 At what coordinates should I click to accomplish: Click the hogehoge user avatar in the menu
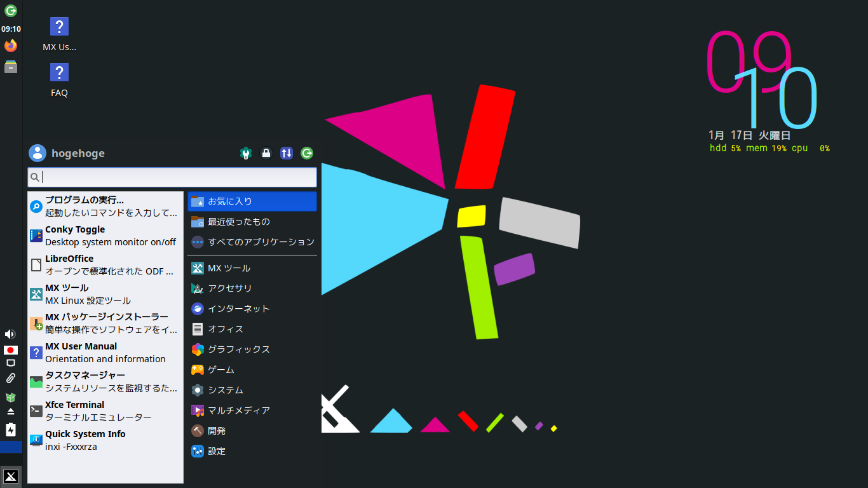pos(37,153)
